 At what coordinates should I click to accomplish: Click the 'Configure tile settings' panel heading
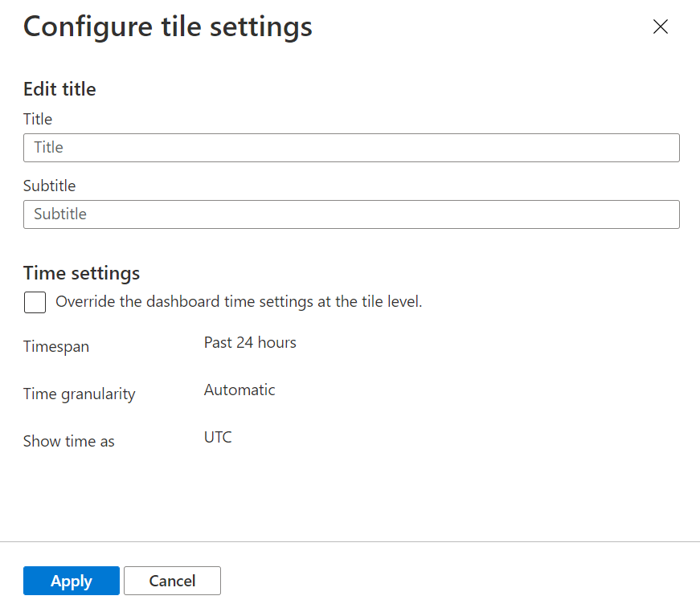(167, 27)
